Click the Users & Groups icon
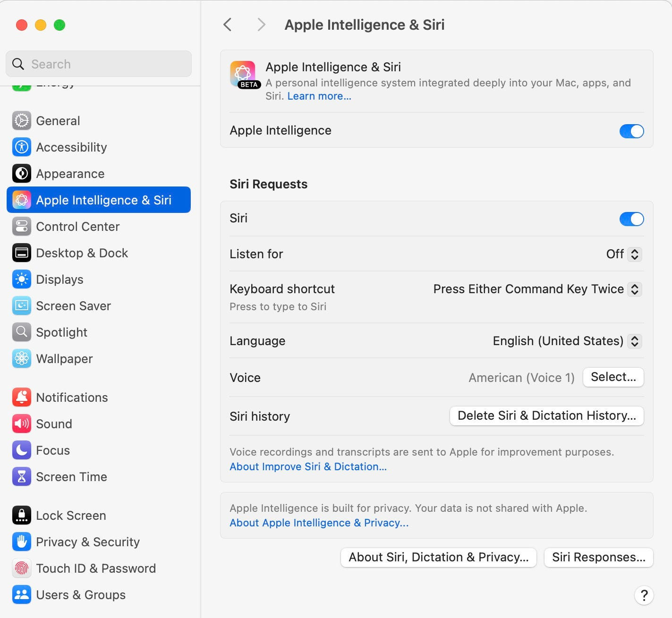Screen dimensions: 672x618 (x=22, y=595)
